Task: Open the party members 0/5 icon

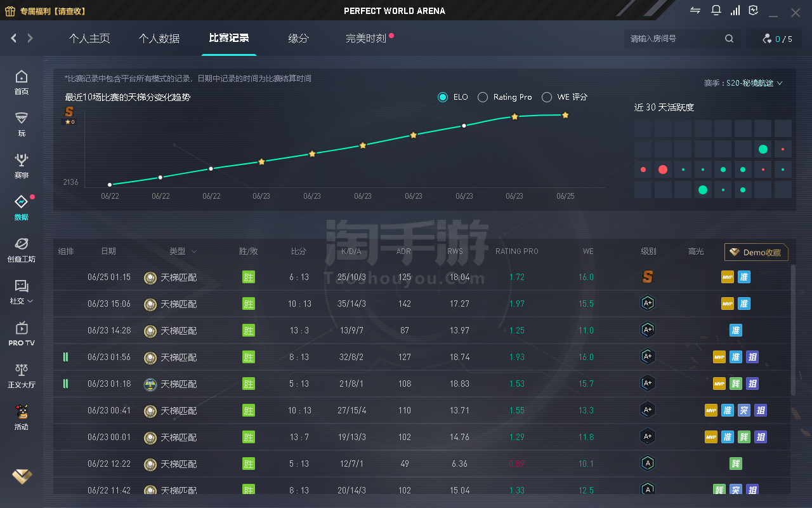Action: (767, 39)
